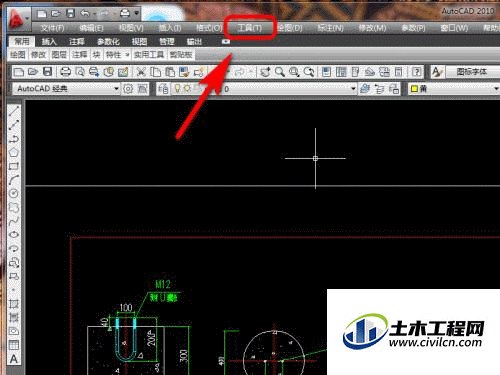Click Save disk in standard toolbar
The width and height of the screenshot is (500, 375).
click(47, 72)
